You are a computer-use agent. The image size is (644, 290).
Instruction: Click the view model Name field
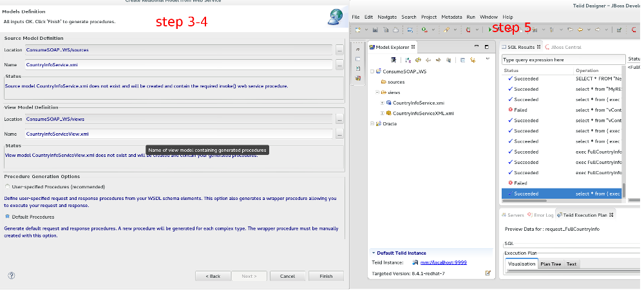[178, 134]
